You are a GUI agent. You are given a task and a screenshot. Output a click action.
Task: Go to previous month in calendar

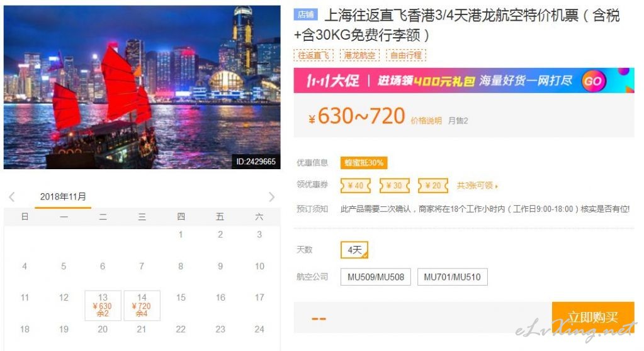pyautogui.click(x=12, y=197)
